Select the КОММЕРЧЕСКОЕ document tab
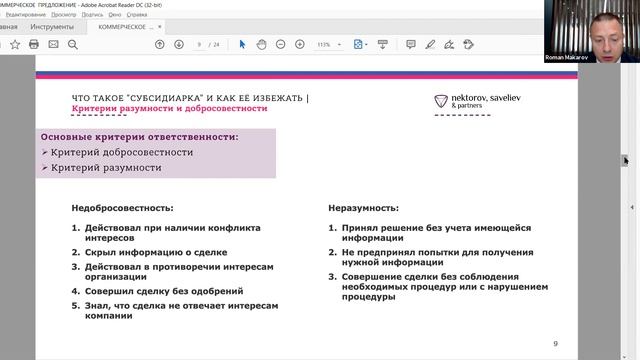 [x=126, y=27]
